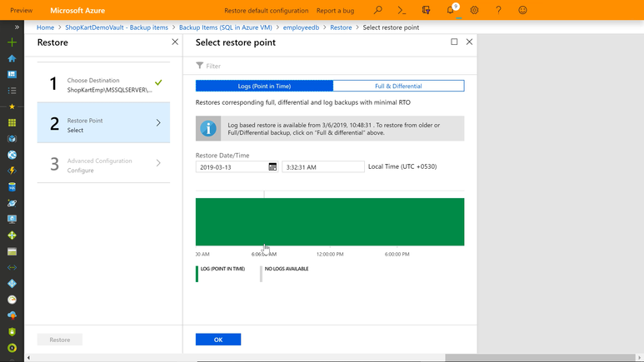Open Monitor gauge icon in sidebar

coord(12,300)
